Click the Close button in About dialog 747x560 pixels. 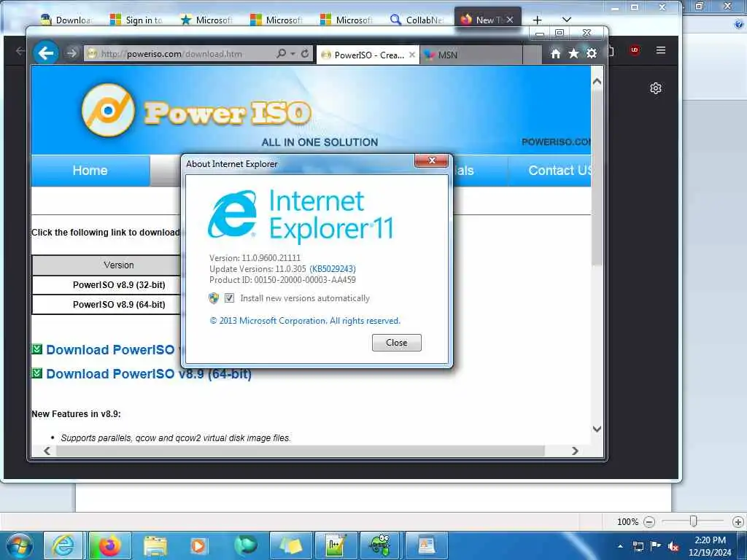coord(396,343)
